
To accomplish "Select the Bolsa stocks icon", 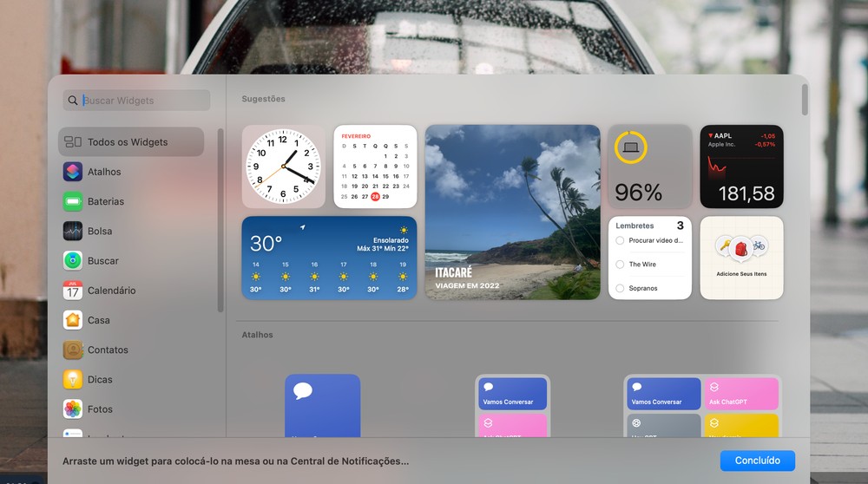I will pyautogui.click(x=73, y=231).
